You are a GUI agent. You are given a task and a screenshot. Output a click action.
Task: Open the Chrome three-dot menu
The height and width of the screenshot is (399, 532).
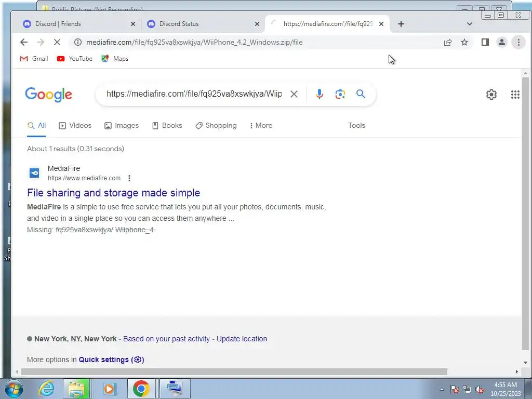(x=518, y=42)
